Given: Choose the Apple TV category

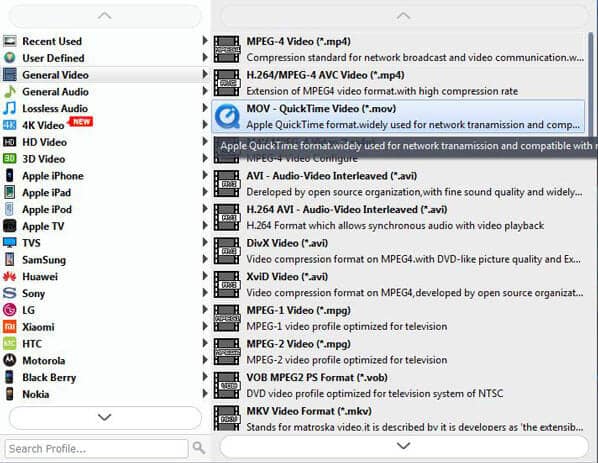Looking at the screenshot, I should point(105,226).
